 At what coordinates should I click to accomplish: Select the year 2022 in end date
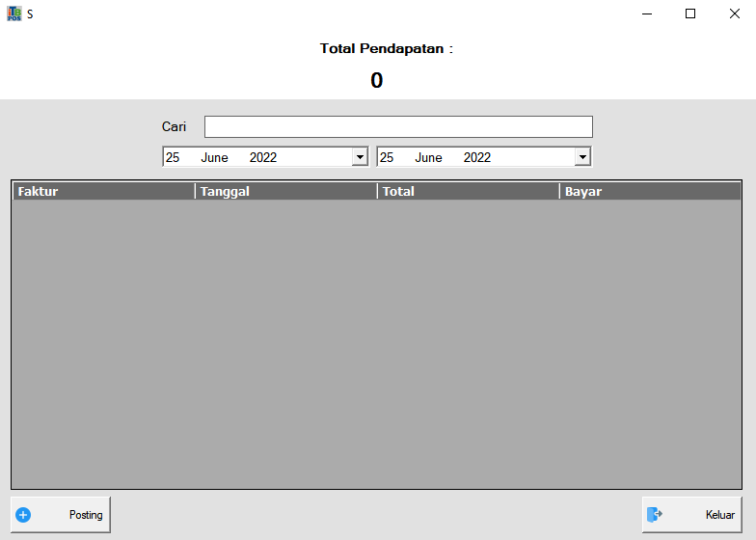tap(477, 157)
